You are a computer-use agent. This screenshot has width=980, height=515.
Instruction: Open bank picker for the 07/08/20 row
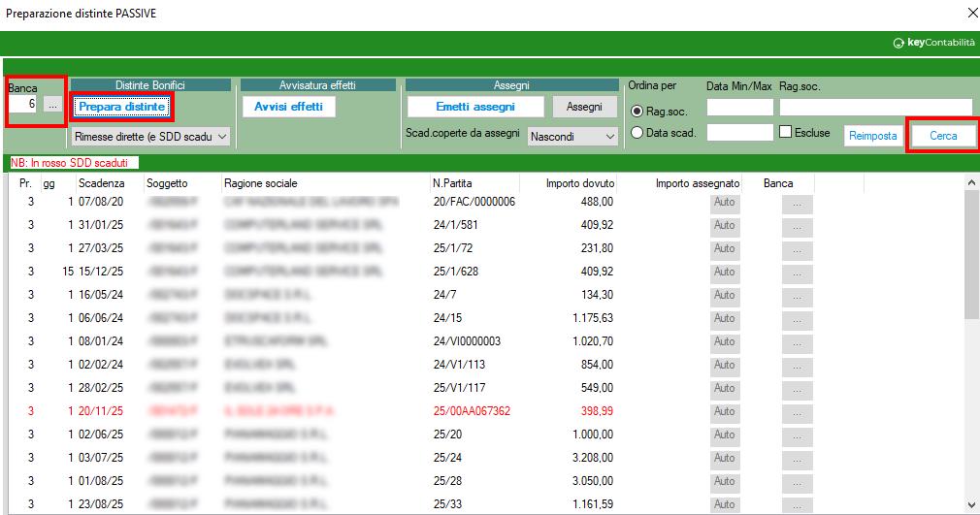point(797,203)
